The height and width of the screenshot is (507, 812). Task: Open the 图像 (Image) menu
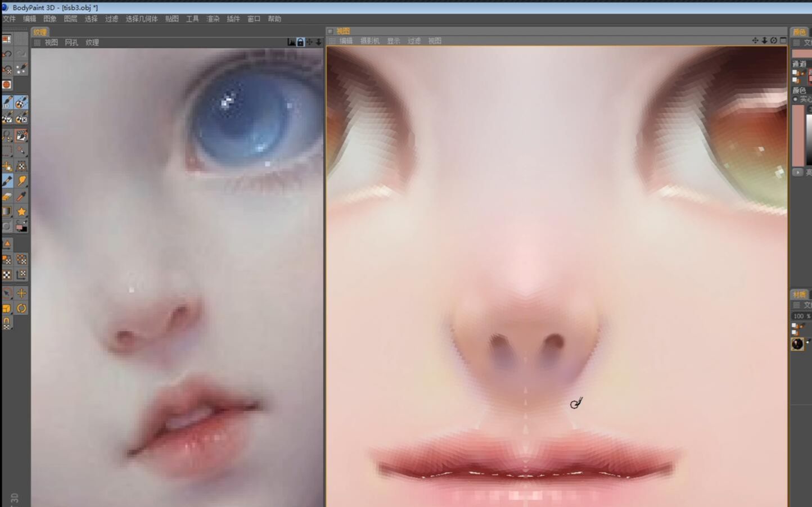(x=50, y=19)
